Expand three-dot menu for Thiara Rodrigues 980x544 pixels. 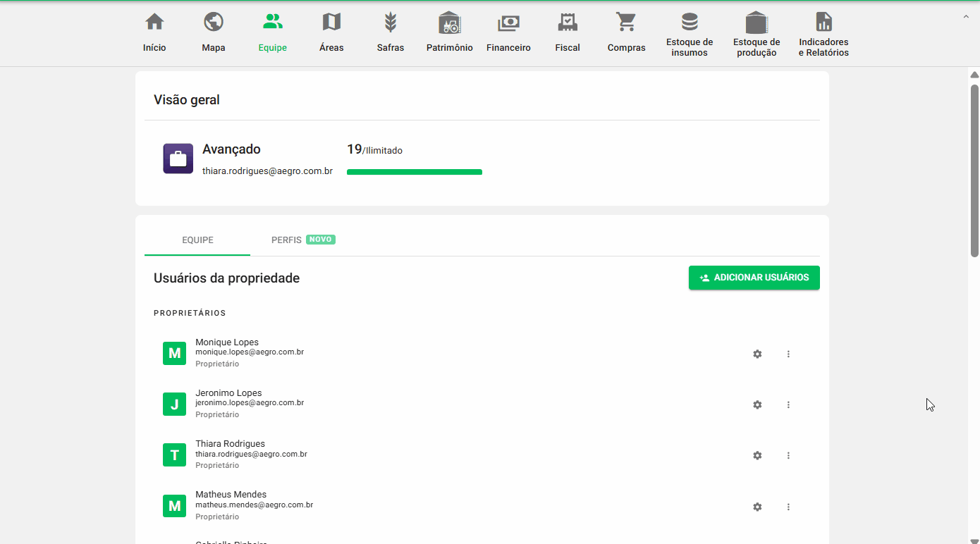788,456
